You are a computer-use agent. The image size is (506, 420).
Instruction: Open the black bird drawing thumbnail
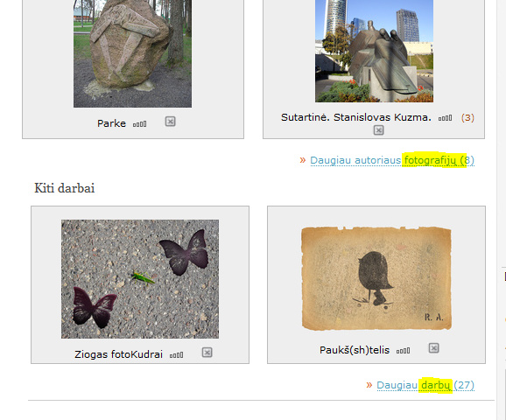point(376,279)
